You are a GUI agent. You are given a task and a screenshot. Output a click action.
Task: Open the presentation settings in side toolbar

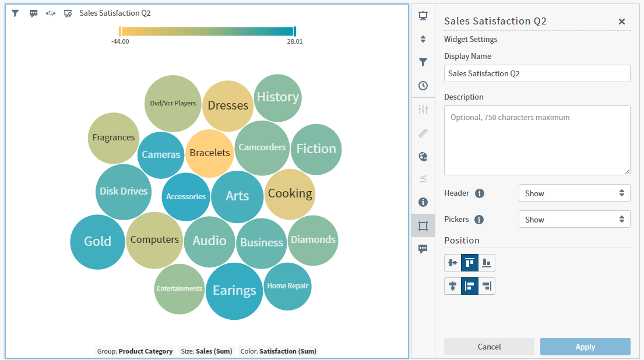(423, 16)
